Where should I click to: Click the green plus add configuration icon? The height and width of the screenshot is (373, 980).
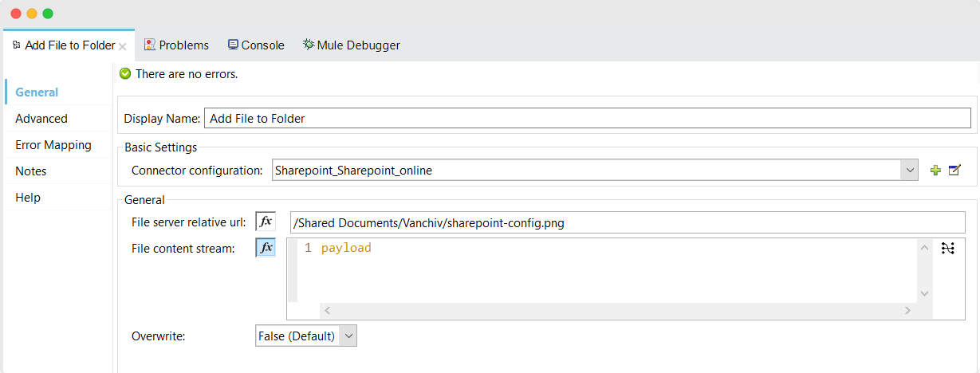[936, 170]
